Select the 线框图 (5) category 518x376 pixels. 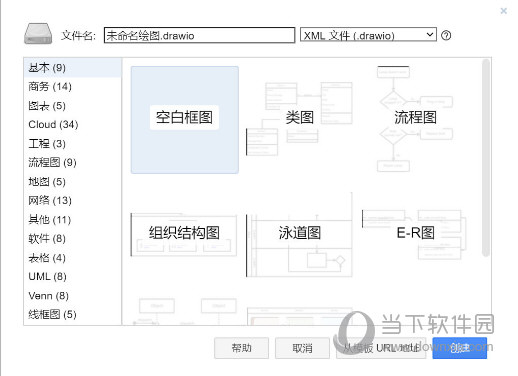pos(73,314)
